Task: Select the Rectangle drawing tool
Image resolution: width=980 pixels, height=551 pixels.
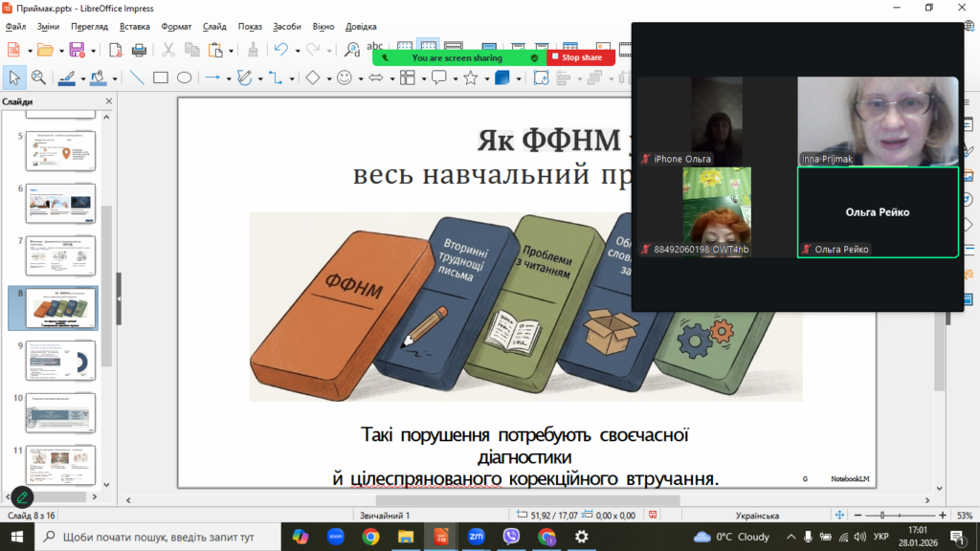Action: (x=161, y=78)
